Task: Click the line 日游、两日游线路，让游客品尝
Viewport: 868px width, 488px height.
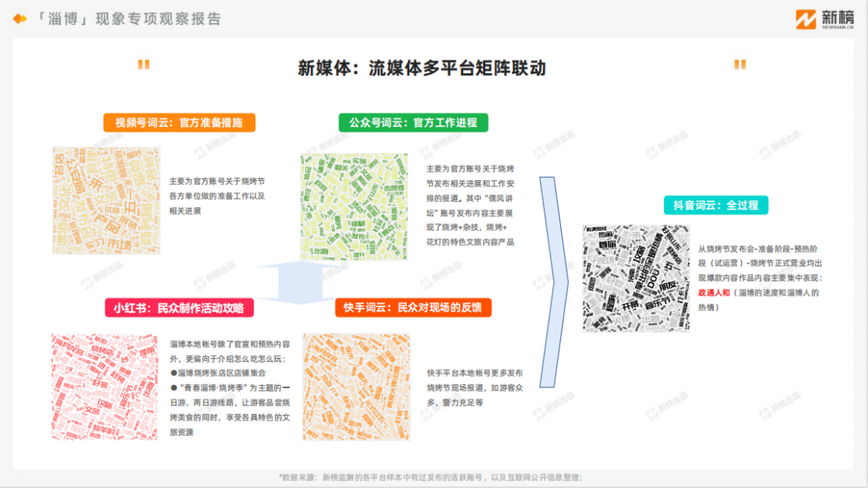Action: (230, 403)
